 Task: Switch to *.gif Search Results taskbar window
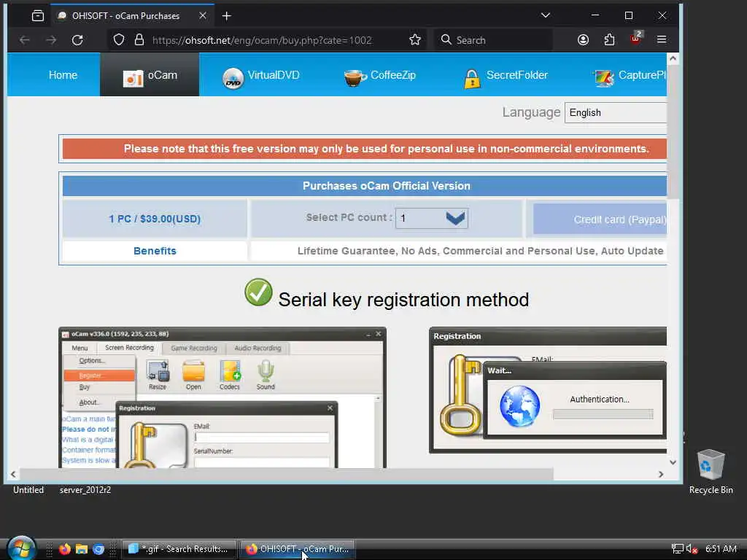coord(179,549)
